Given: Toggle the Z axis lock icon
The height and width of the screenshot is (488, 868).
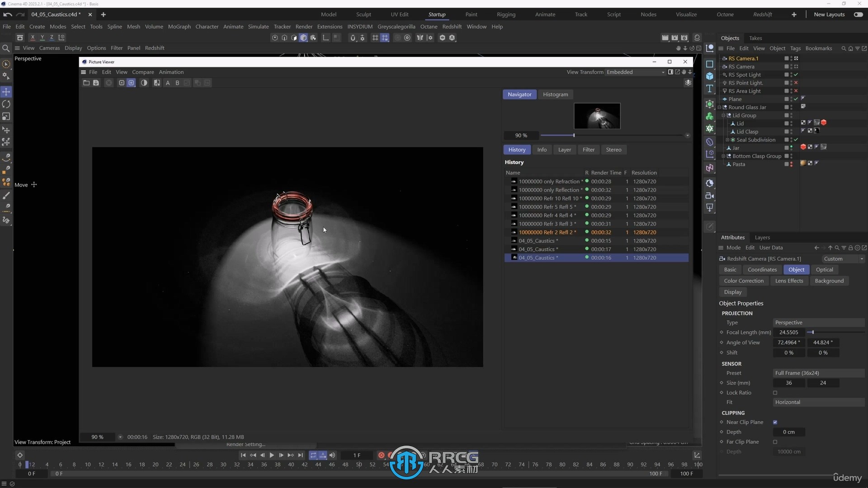Looking at the screenshot, I should tap(52, 38).
